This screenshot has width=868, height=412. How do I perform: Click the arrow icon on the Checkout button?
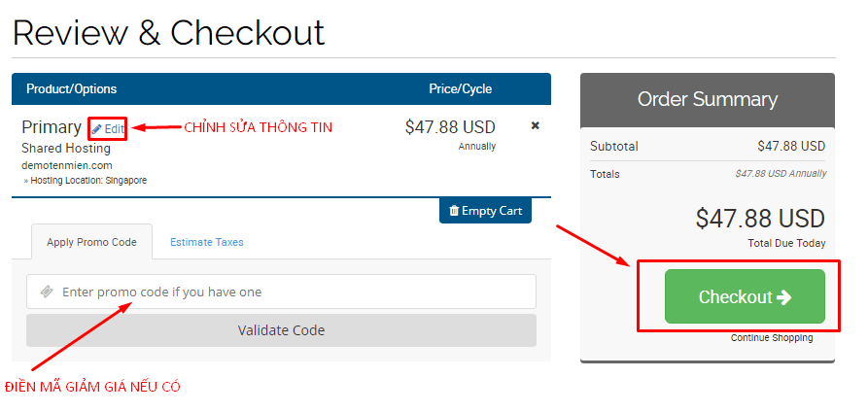pos(784,297)
